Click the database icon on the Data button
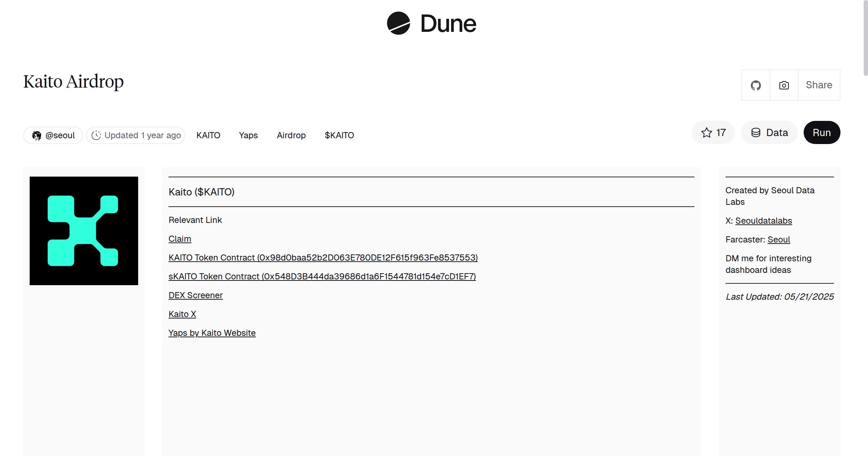The image size is (868, 456). coord(756,132)
